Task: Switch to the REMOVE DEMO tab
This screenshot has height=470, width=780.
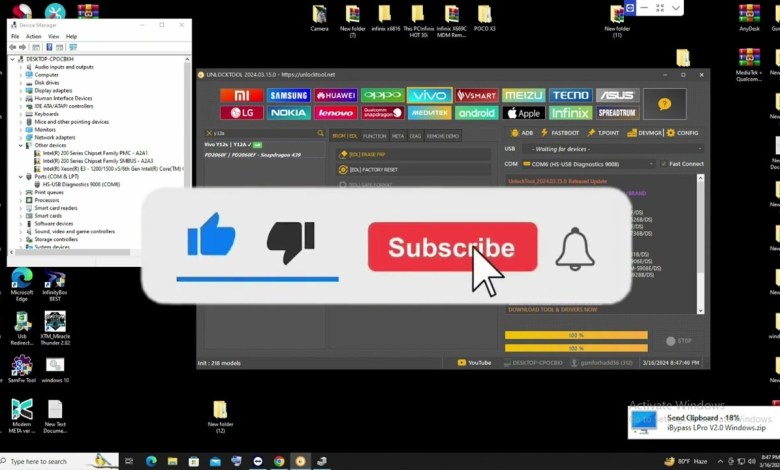Action: coord(442,136)
